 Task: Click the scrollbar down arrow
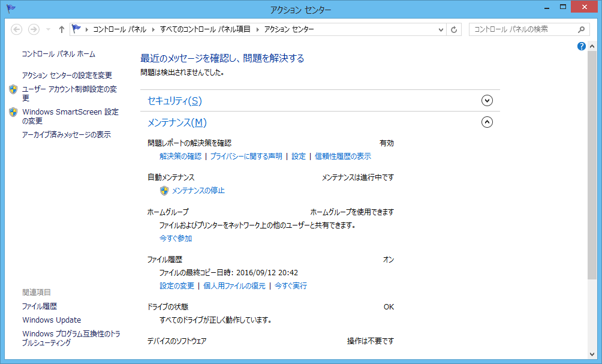592,354
